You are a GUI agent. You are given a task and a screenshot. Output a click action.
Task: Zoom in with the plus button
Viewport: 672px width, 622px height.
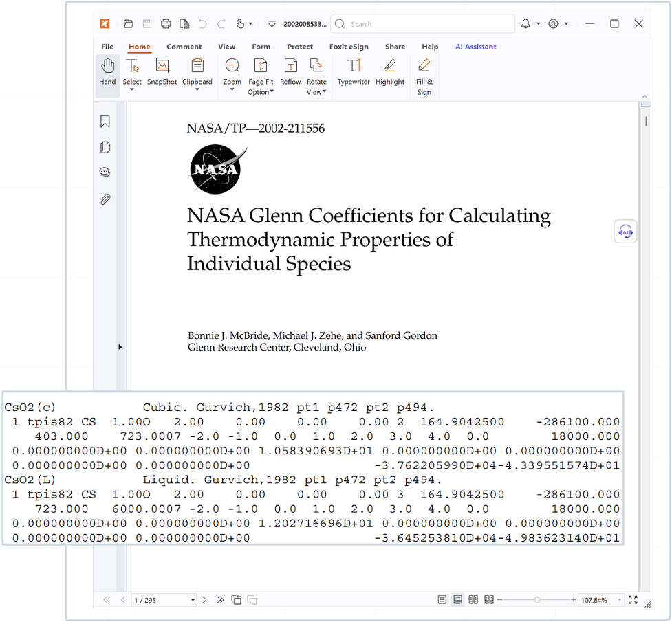tap(574, 600)
